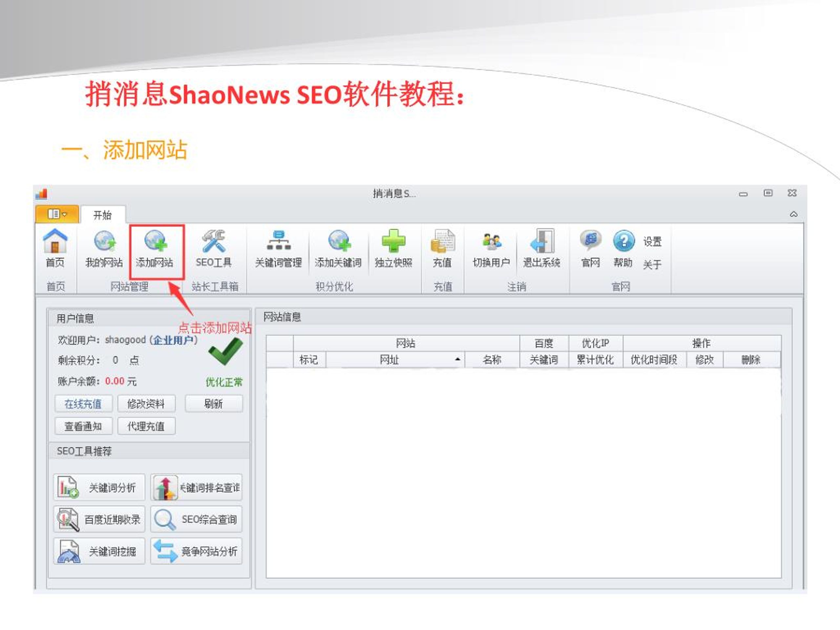Click the 查看通知 button

click(83, 426)
